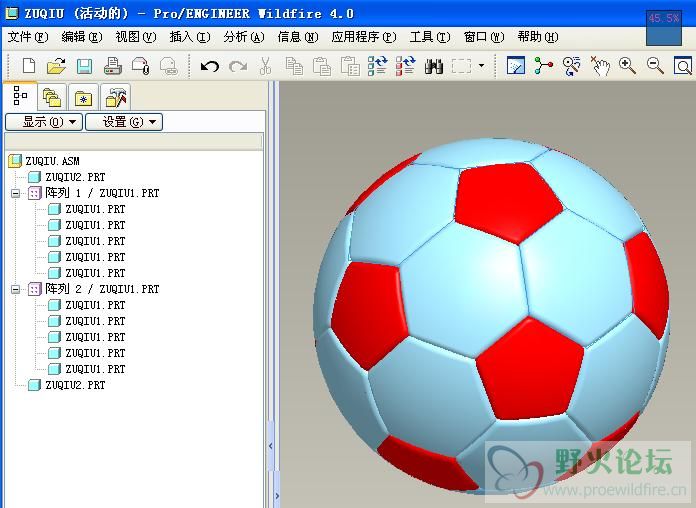The image size is (696, 508).
Task: Switch to the Folder Browser navigator tab
Action: [x=52, y=97]
